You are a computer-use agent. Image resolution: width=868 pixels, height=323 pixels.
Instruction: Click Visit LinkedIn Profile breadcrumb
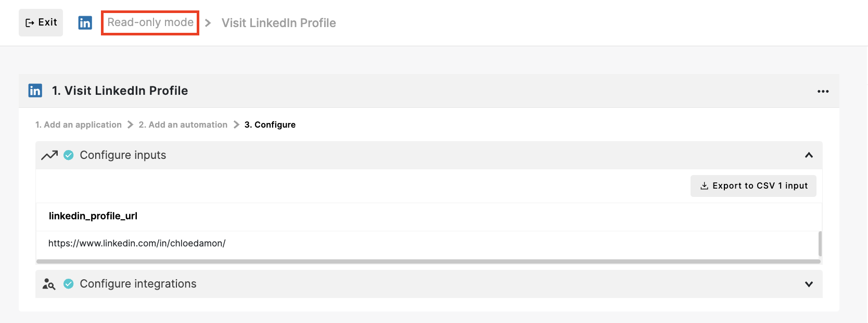pyautogui.click(x=279, y=23)
